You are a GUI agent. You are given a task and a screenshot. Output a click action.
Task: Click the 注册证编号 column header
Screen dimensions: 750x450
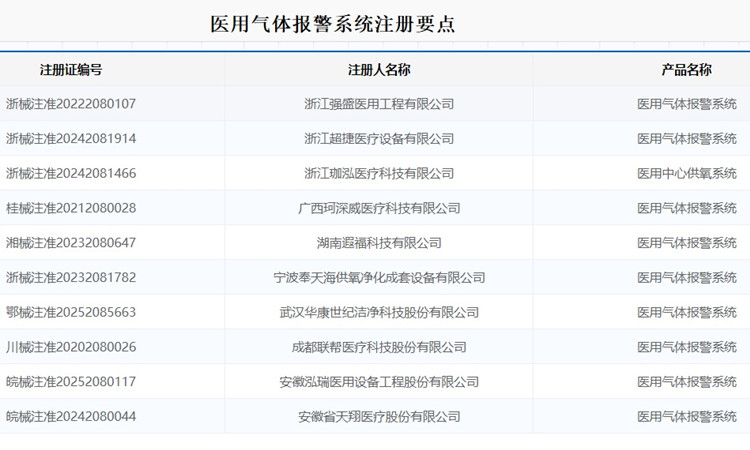(x=71, y=70)
